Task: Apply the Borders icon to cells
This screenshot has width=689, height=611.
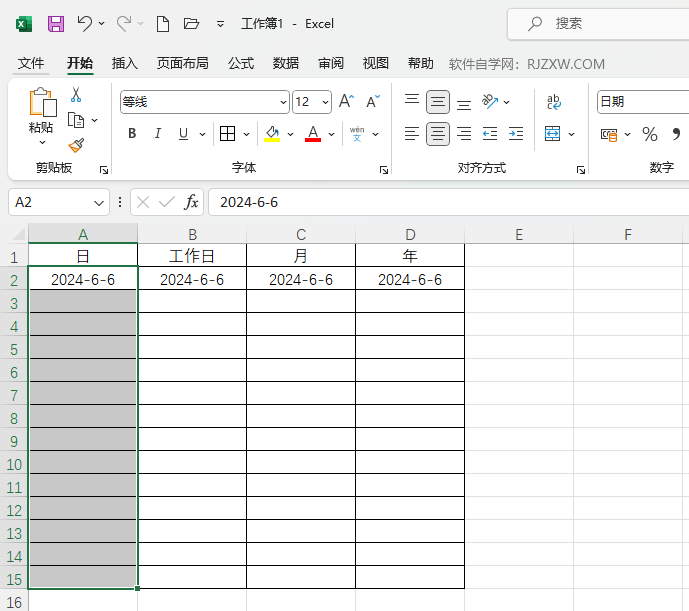Action: tap(227, 133)
